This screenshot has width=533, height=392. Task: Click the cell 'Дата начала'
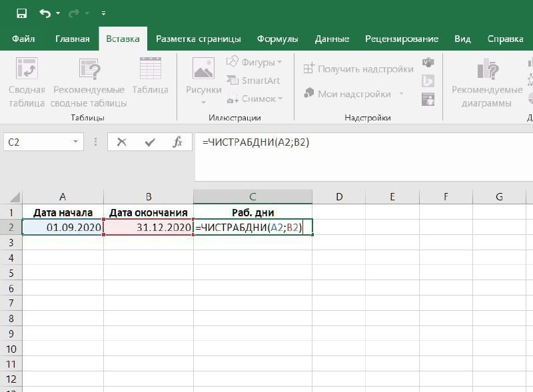pyautogui.click(x=63, y=213)
